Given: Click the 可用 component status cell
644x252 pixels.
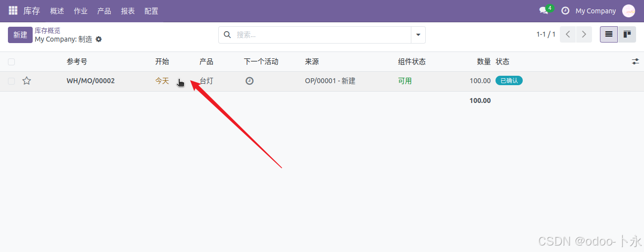Looking at the screenshot, I should coord(405,81).
